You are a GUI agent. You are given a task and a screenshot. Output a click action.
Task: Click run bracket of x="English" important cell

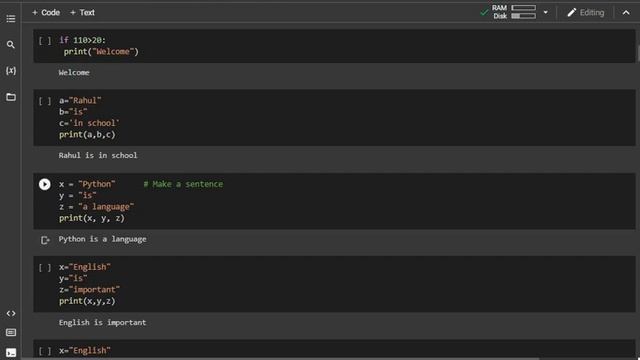45,267
